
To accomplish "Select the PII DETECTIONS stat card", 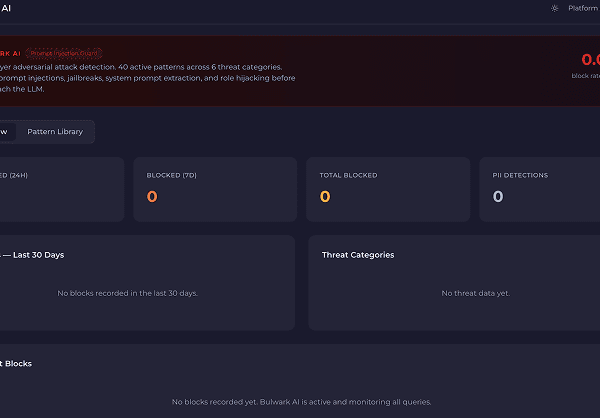I will pos(540,189).
